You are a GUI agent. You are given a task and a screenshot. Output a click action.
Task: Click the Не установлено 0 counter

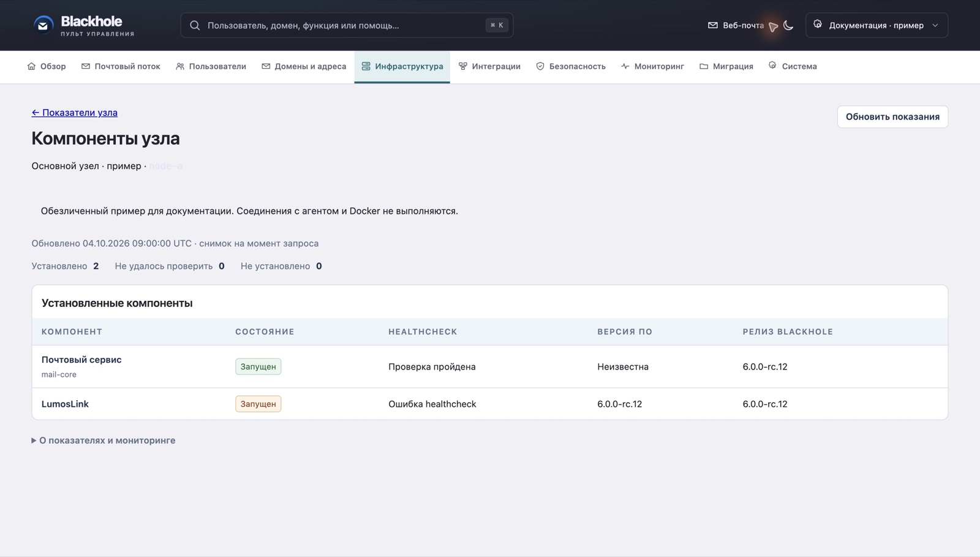(x=281, y=266)
